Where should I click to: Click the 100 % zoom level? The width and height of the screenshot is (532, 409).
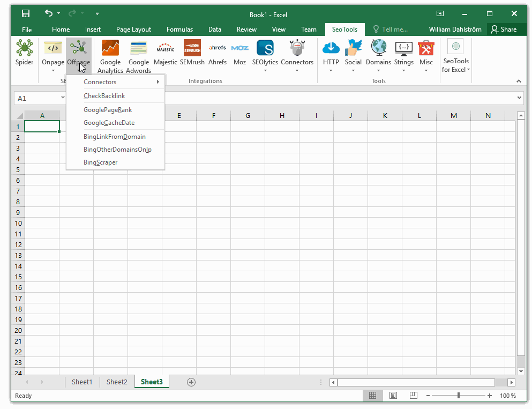(507, 396)
